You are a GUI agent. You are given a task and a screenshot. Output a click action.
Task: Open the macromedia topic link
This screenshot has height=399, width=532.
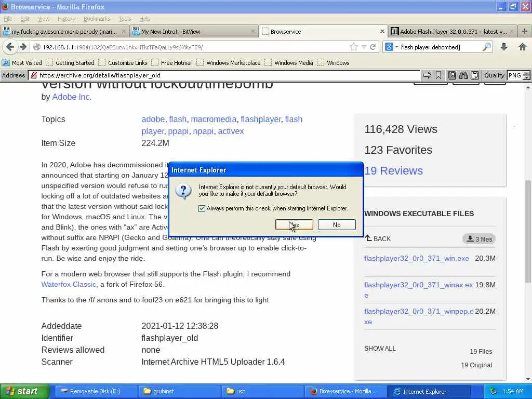pyautogui.click(x=214, y=119)
